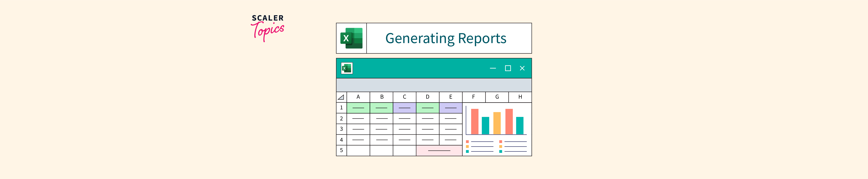Click the gray ribbon bar area
The image size is (868, 179).
(434, 85)
